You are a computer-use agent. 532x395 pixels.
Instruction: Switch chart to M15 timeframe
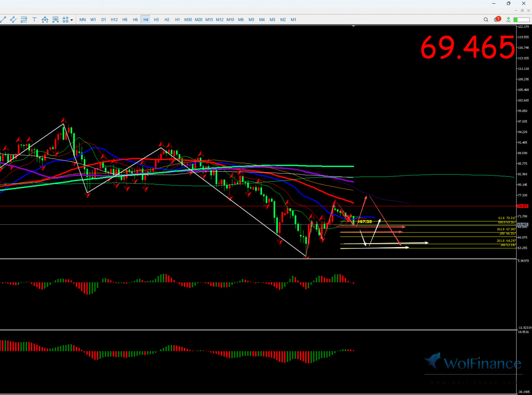click(x=209, y=20)
